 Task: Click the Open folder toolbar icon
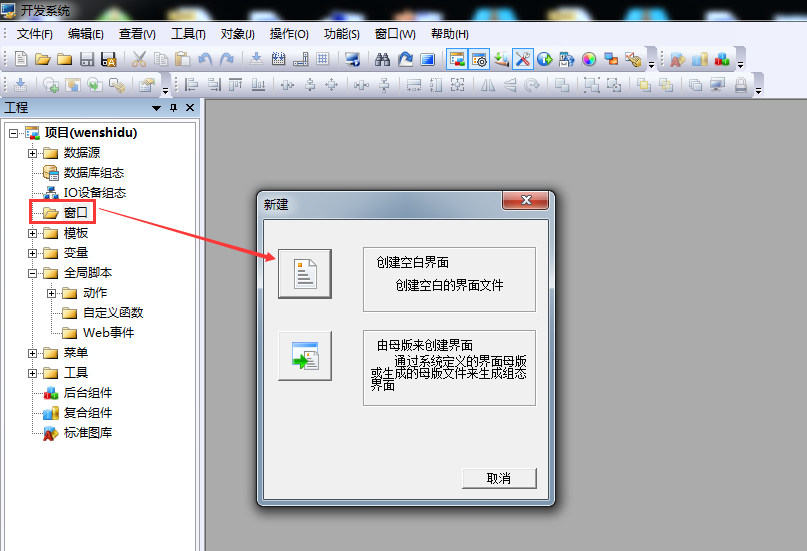tap(43, 59)
